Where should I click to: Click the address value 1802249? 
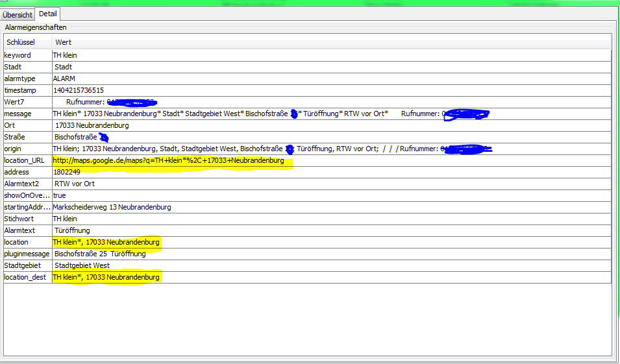(x=66, y=172)
